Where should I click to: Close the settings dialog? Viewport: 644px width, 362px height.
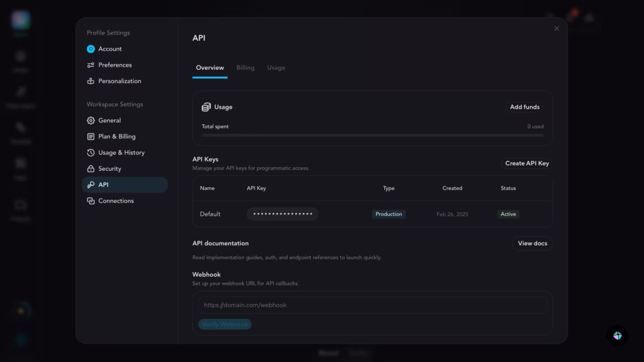point(556,29)
